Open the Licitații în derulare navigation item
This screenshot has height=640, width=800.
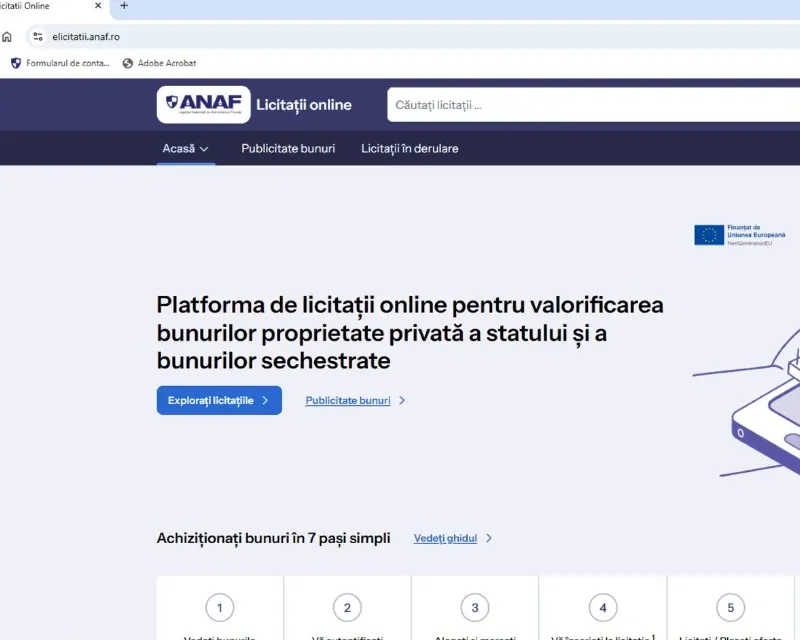click(x=409, y=147)
